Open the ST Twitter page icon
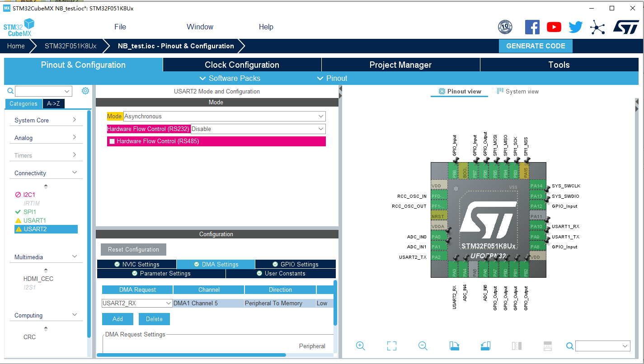 (x=575, y=27)
